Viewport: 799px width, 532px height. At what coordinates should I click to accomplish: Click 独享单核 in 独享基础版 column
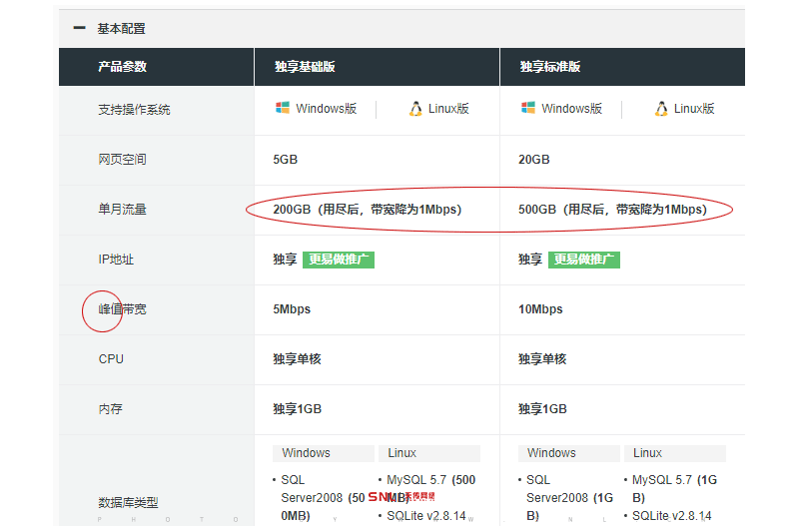(297, 359)
